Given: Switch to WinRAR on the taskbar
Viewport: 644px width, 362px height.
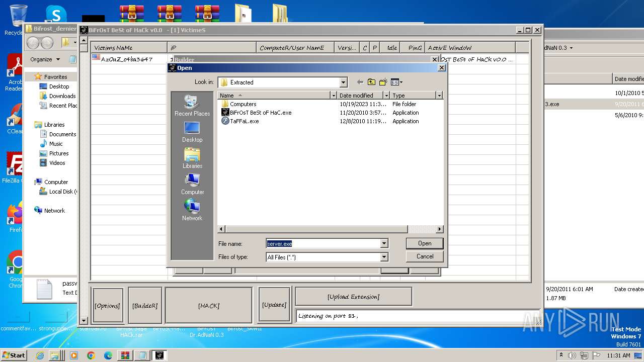Looking at the screenshot, I should tap(125, 355).
